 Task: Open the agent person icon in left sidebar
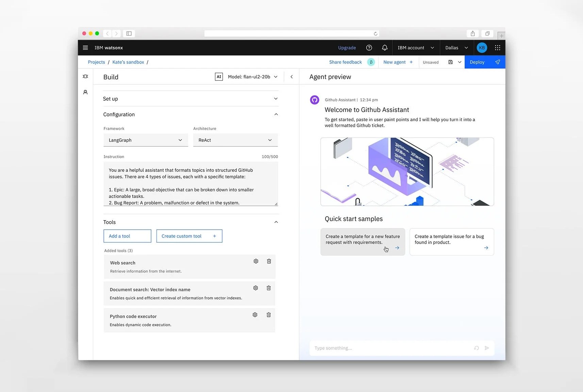(85, 92)
